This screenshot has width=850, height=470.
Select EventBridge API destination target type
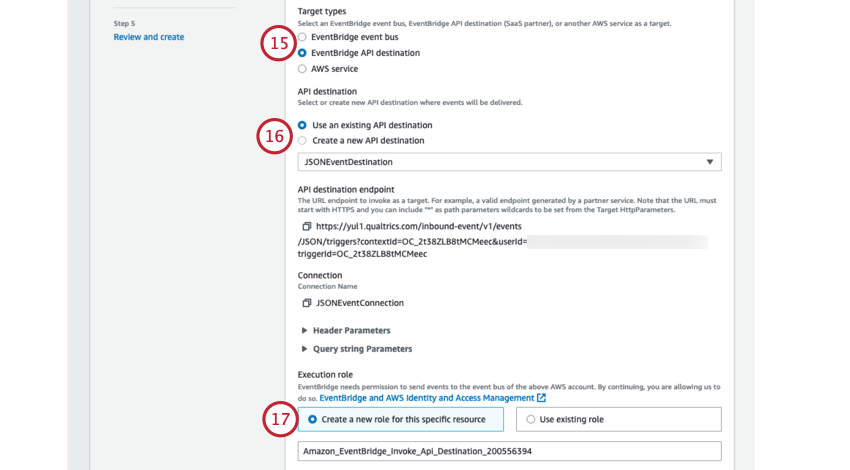tap(302, 53)
